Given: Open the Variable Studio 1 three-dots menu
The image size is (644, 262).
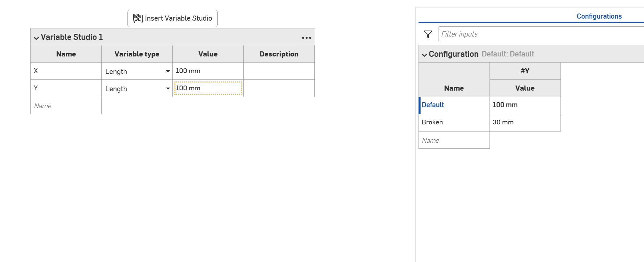Looking at the screenshot, I should (306, 38).
